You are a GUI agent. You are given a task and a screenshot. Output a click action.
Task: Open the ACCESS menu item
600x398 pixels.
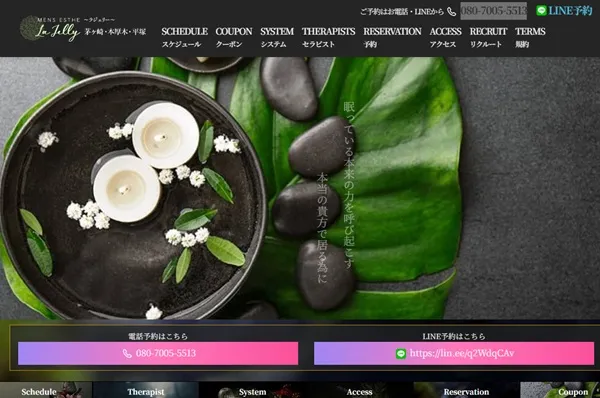pos(445,37)
